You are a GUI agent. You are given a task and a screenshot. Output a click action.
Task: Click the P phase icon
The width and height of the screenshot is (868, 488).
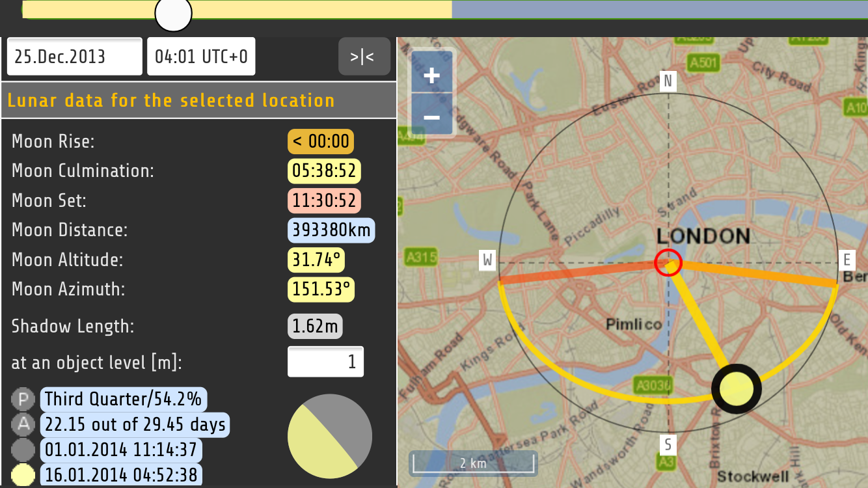point(23,399)
